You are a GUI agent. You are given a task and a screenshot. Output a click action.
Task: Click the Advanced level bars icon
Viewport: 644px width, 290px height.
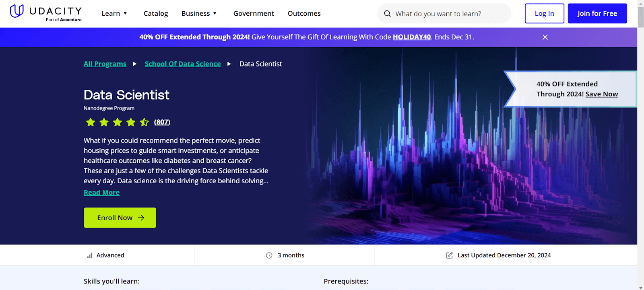point(90,255)
